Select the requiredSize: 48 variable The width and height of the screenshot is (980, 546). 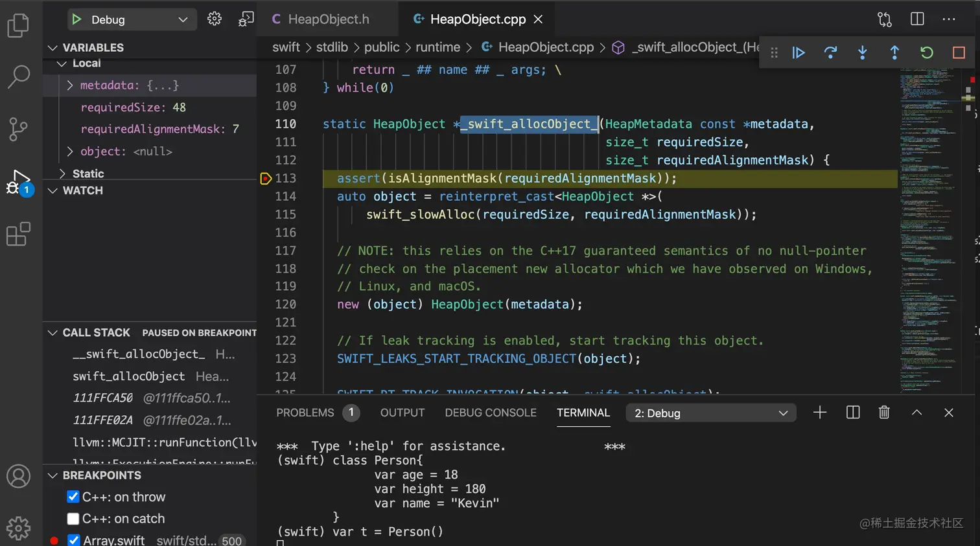(x=150, y=108)
